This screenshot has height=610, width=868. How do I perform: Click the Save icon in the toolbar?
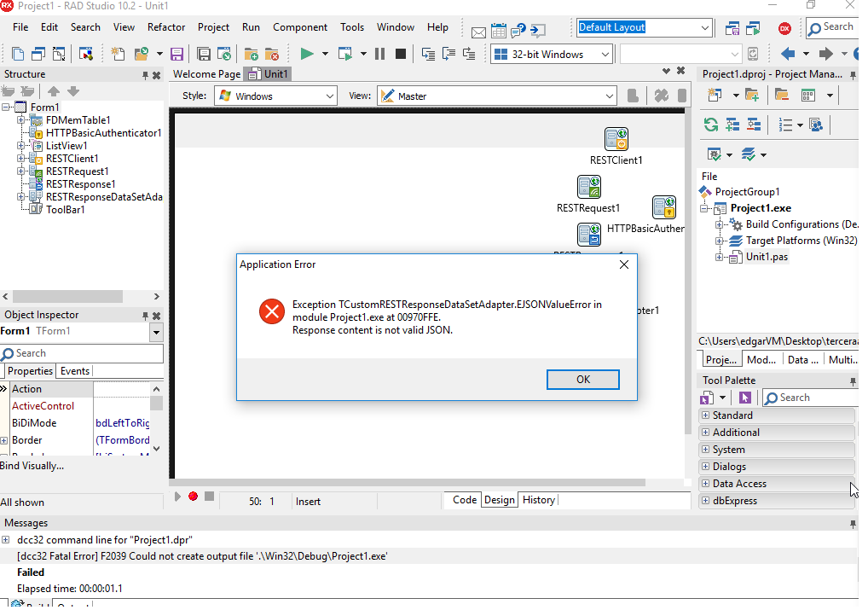176,55
